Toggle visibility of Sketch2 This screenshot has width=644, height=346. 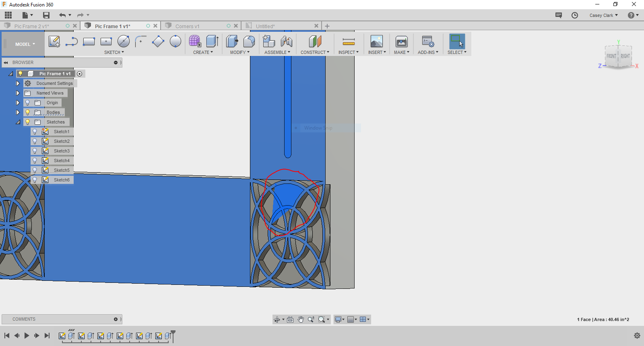[35, 141]
